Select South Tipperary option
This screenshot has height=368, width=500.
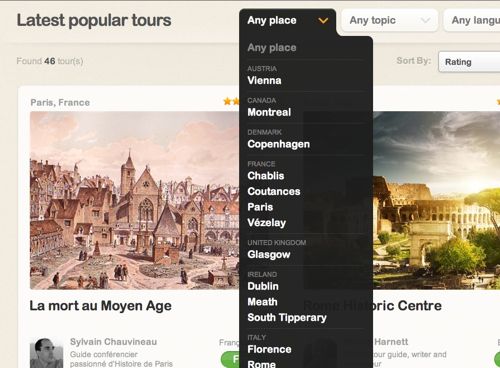point(287,318)
